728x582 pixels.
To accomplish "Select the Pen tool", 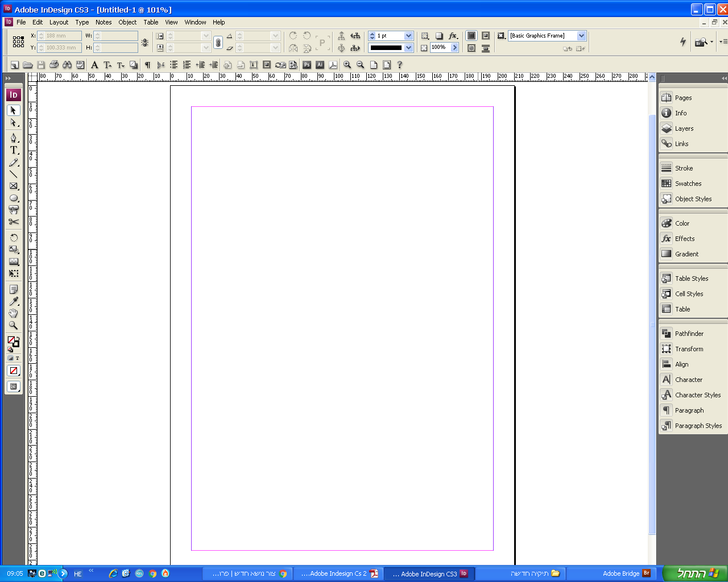I will click(x=14, y=138).
